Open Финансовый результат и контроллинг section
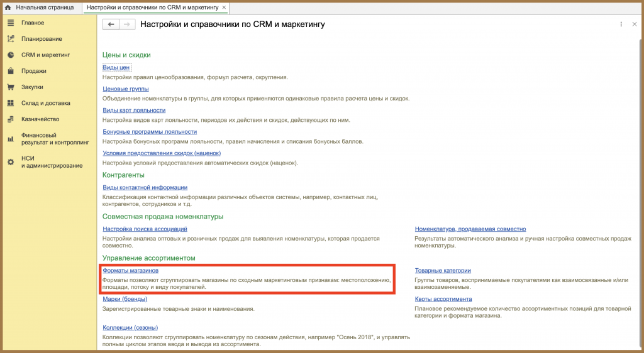Image resolution: width=644 pixels, height=353 pixels. click(55, 139)
